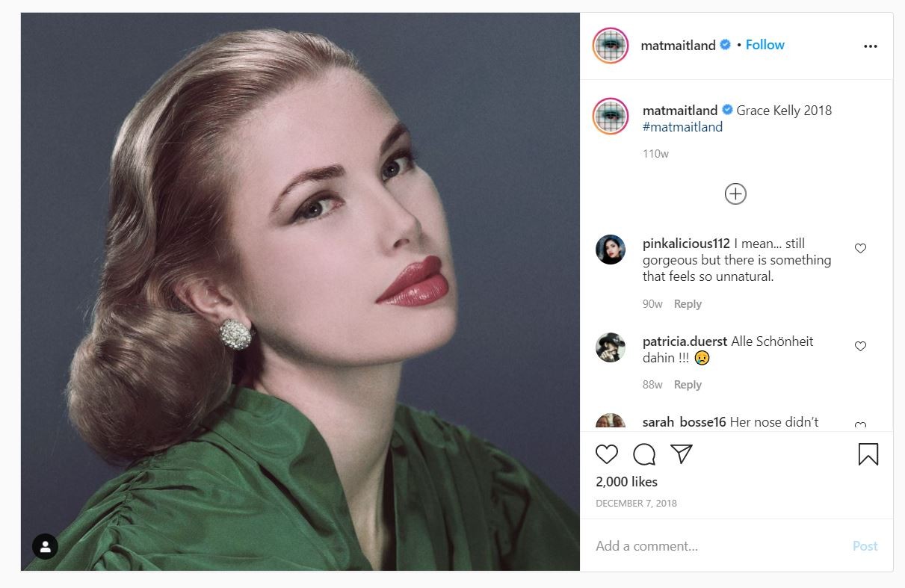Open the three-dots more options menu

coord(870,46)
